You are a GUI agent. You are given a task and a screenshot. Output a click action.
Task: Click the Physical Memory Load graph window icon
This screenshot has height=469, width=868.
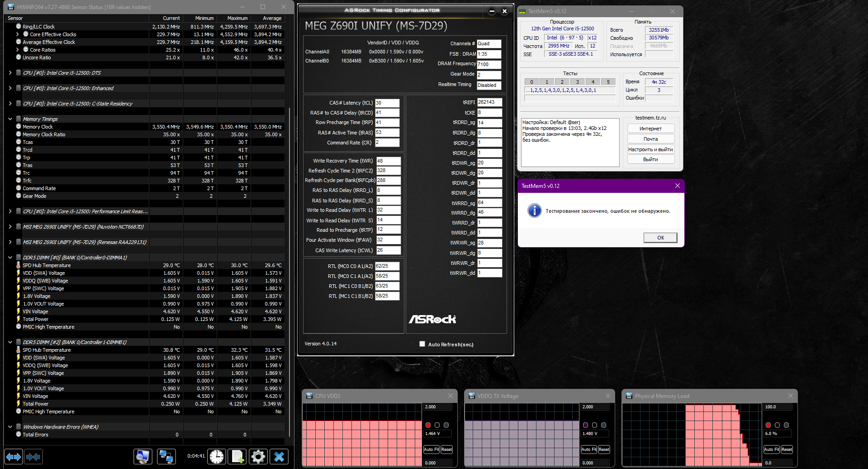[629, 396]
